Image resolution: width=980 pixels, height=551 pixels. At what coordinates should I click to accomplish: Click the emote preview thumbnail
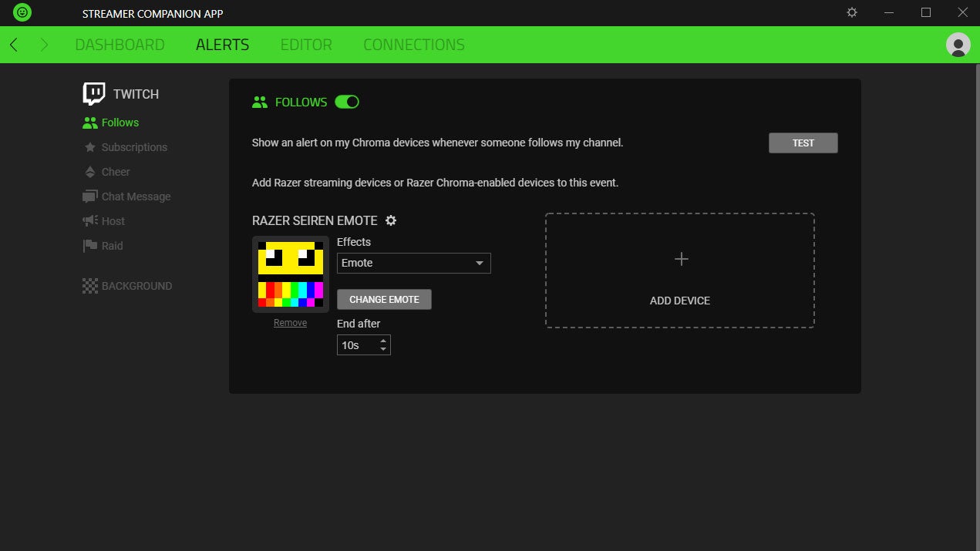(291, 274)
